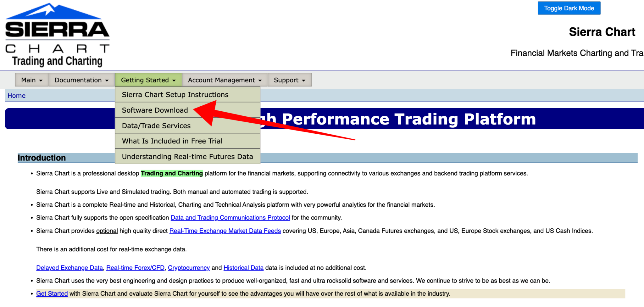644x307 pixels.
Task: Choose Sierra Chart Setup Instructions from the menu
Action: point(175,94)
